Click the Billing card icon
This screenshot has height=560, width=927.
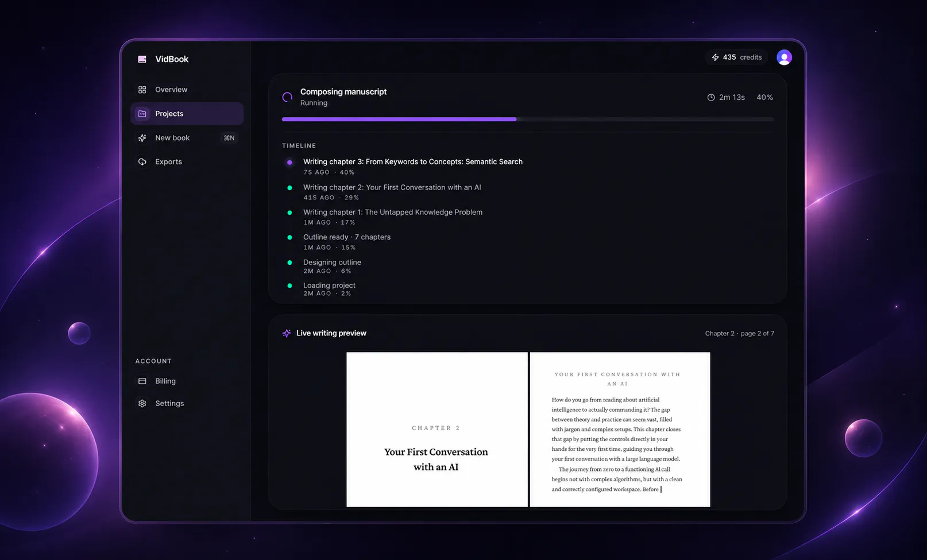click(x=142, y=381)
